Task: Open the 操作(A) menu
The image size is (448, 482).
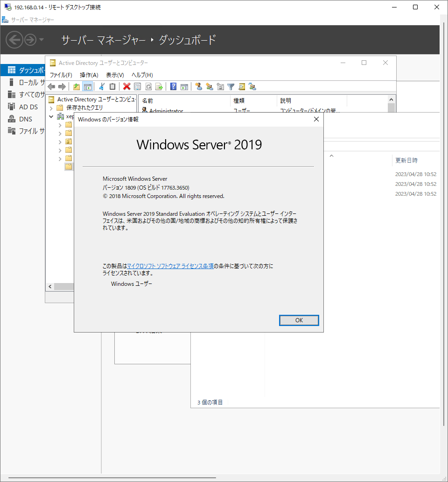Action: 89,75
